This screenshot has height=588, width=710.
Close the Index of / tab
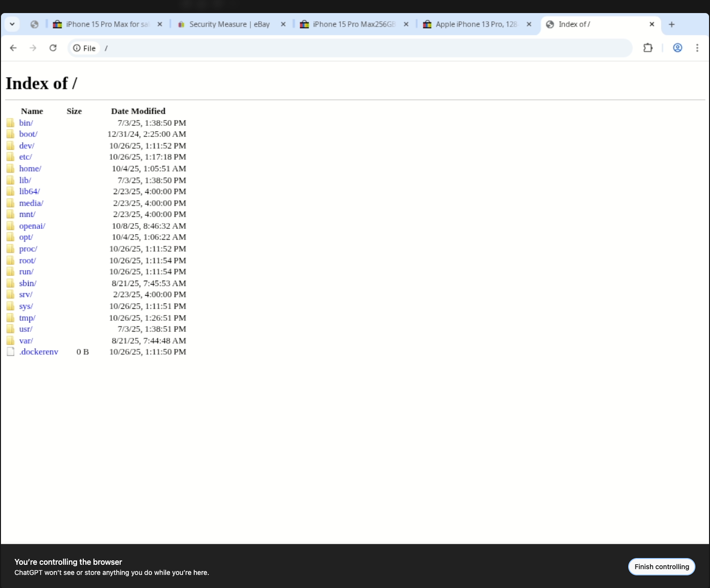point(652,24)
